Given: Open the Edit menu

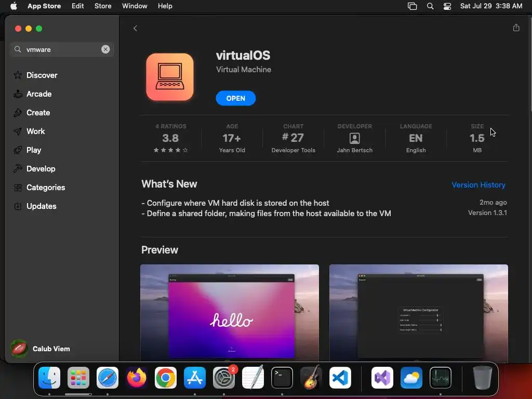Looking at the screenshot, I should point(78,6).
